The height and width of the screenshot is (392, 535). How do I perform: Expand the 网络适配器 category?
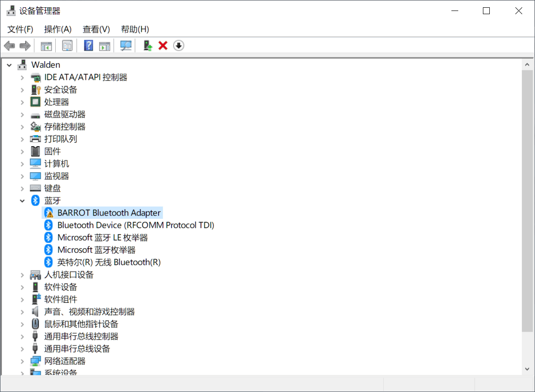tap(22, 360)
